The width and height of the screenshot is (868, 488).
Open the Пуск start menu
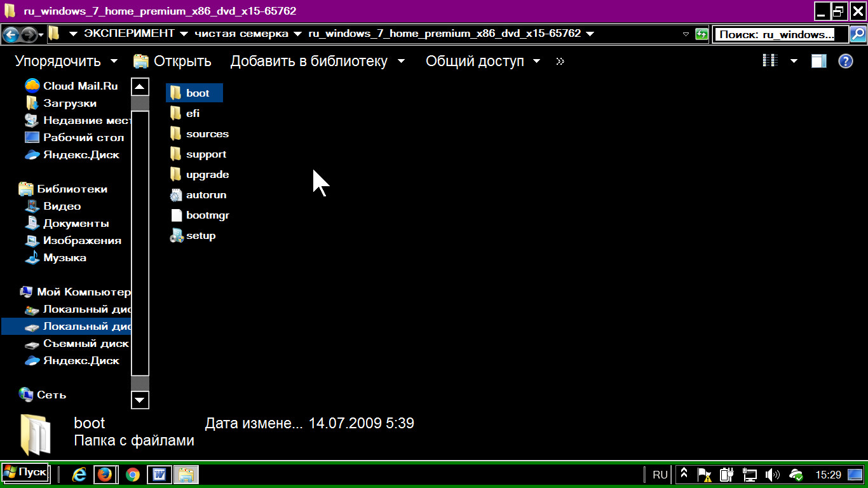click(x=25, y=473)
